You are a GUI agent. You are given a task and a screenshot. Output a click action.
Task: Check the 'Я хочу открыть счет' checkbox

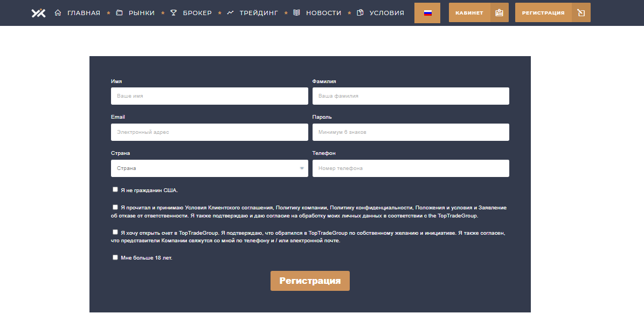click(x=115, y=232)
